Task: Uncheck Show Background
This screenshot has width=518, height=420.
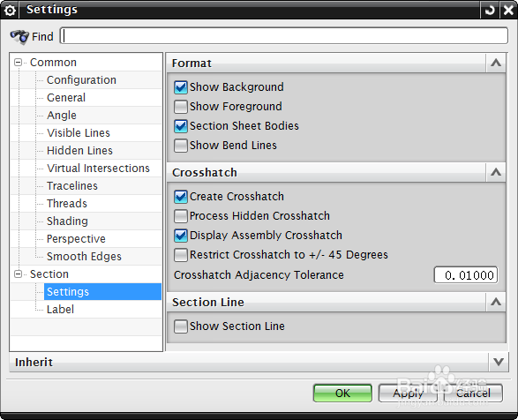Action: point(181,87)
